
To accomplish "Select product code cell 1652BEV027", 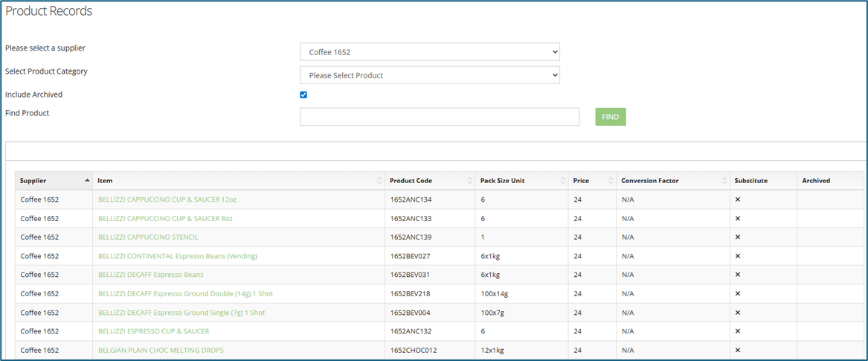I will [430, 256].
